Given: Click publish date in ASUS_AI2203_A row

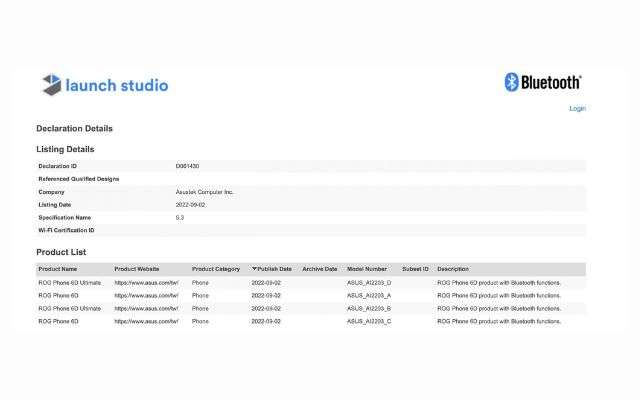Looking at the screenshot, I should (x=266, y=296).
